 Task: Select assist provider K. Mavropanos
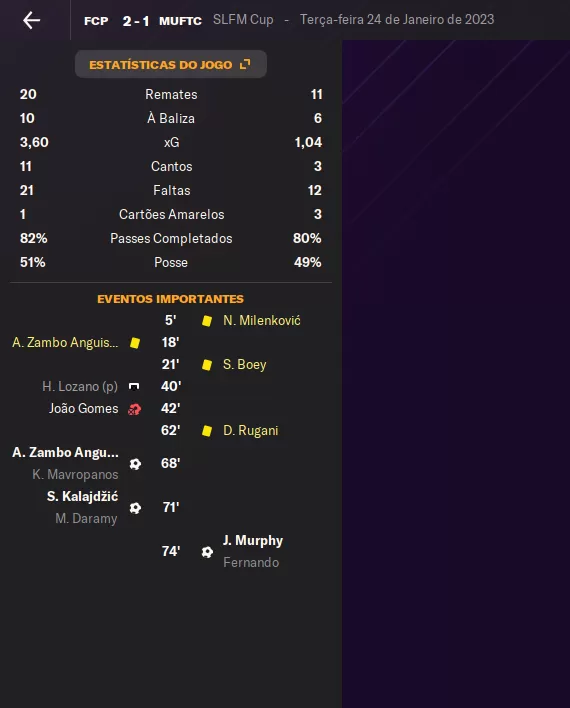[75, 475]
